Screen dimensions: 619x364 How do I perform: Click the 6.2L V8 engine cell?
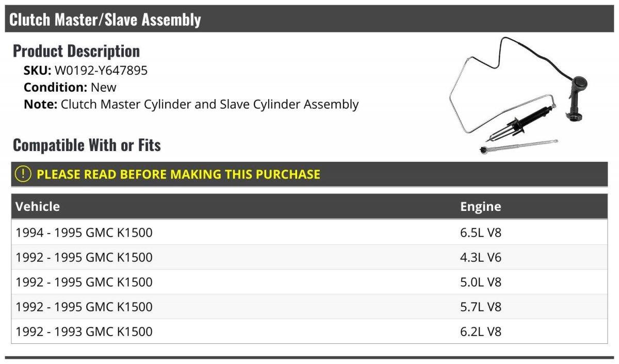[480, 332]
